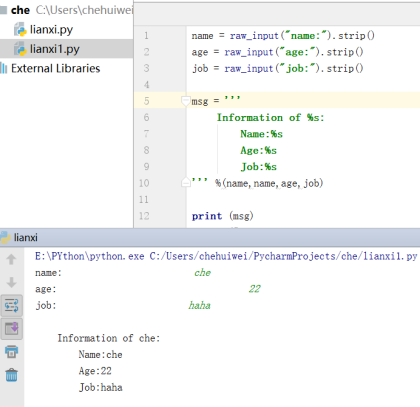
Task: Collapse code fold marker at msg line
Action: (x=185, y=101)
